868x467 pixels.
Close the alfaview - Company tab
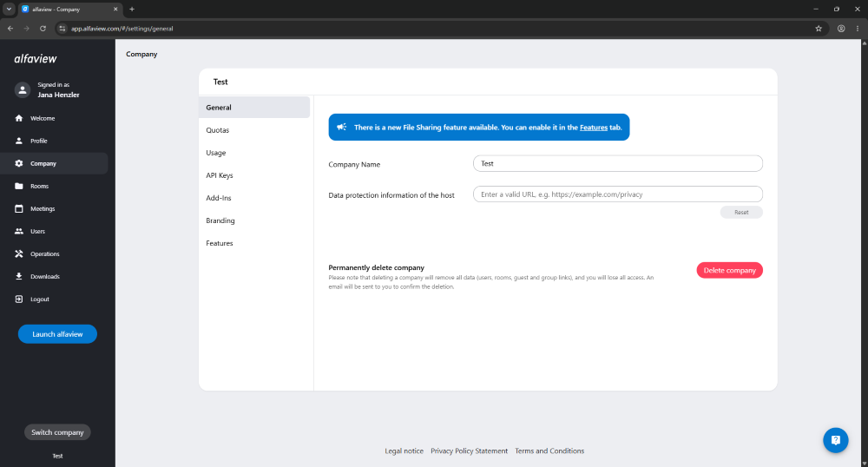[115, 9]
